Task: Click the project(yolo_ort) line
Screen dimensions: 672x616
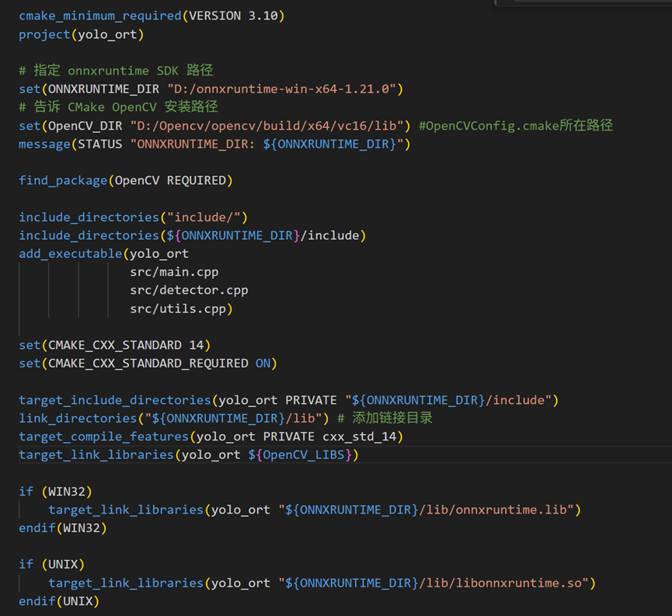Action: click(x=81, y=34)
